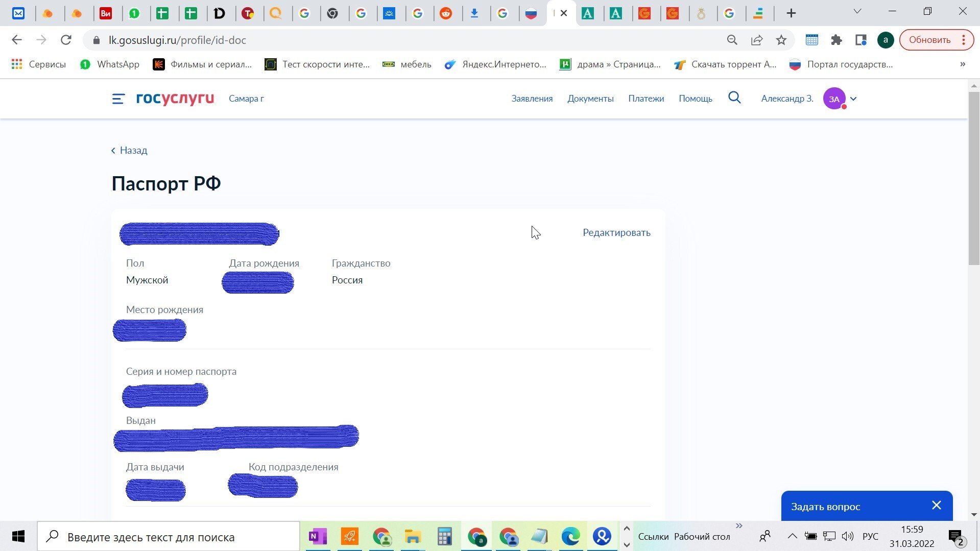Reload the page
The image size is (980, 551).
click(66, 40)
